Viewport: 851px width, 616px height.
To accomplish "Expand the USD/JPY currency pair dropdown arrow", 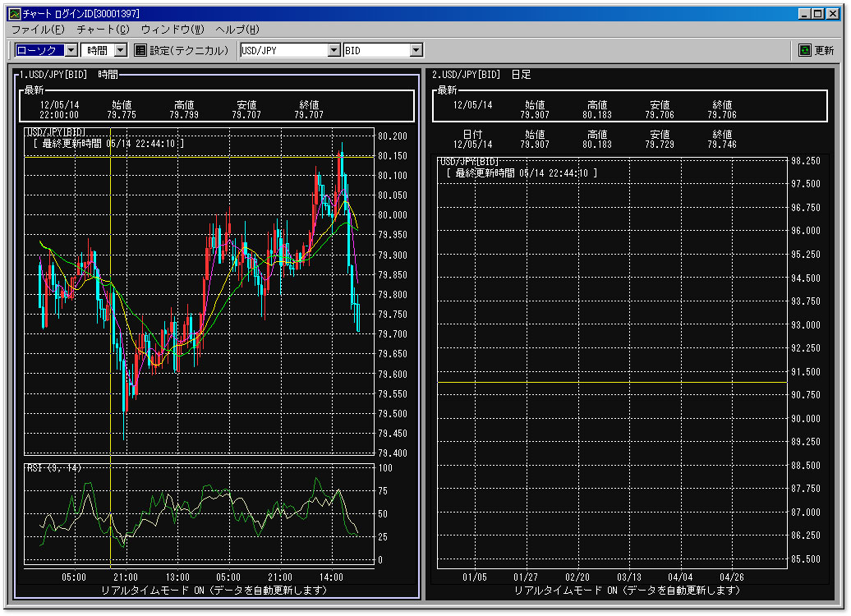I will coord(334,50).
